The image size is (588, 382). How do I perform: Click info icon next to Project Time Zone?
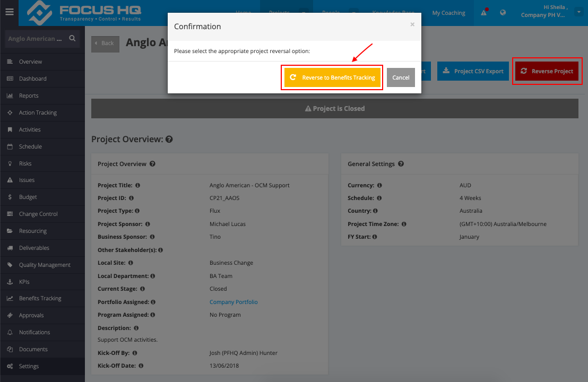tap(404, 224)
